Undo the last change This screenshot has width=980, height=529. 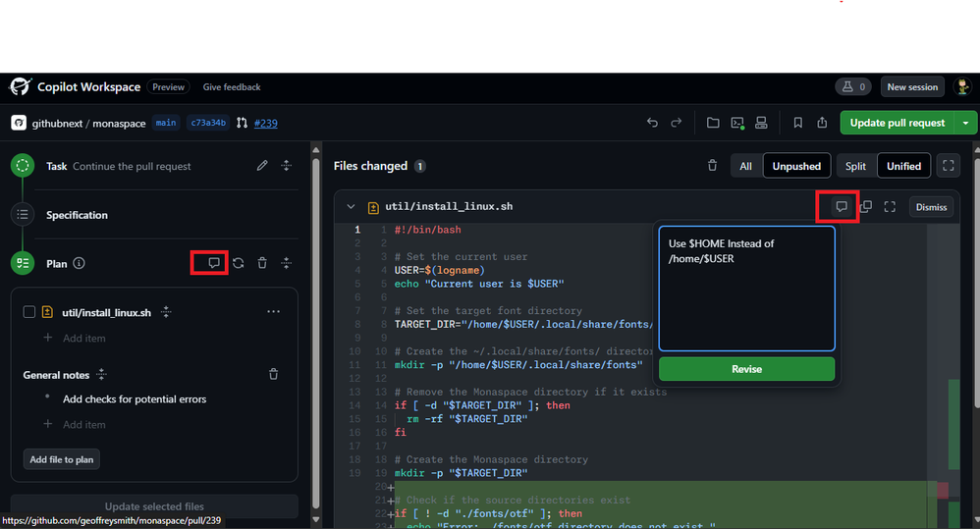(x=652, y=123)
